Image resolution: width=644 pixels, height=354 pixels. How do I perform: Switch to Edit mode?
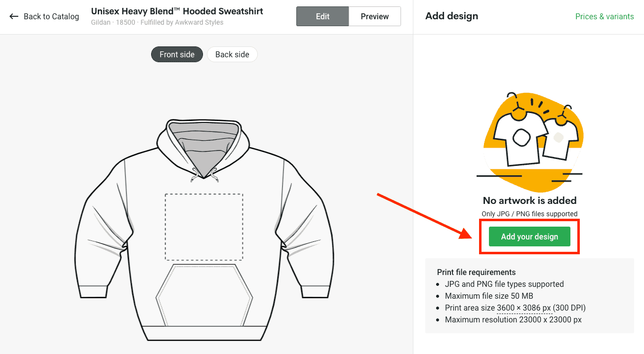tap(322, 16)
